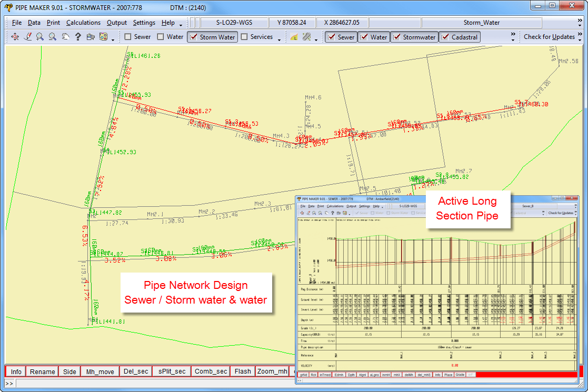The image size is (588, 392).
Task: Click the zoom window magnifier icon
Action: [40, 37]
